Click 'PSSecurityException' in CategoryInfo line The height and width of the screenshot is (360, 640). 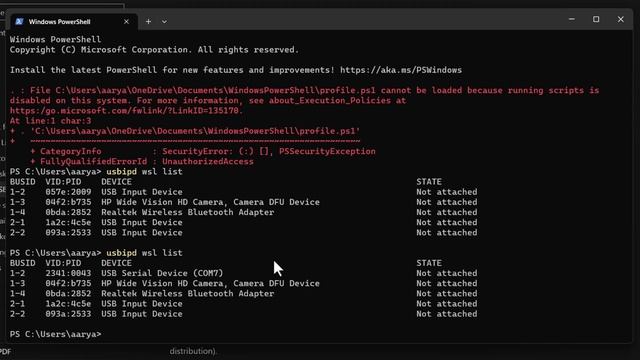pos(327,151)
